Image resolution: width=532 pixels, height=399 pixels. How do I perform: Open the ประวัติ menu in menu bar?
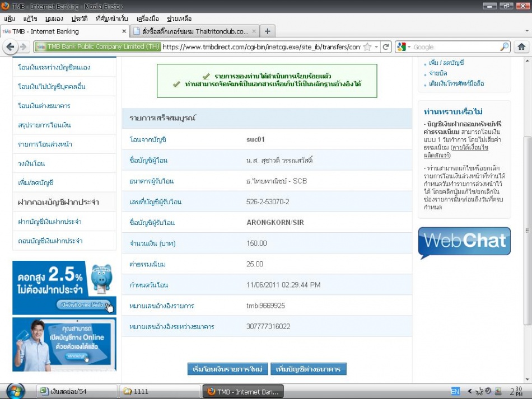coord(79,18)
